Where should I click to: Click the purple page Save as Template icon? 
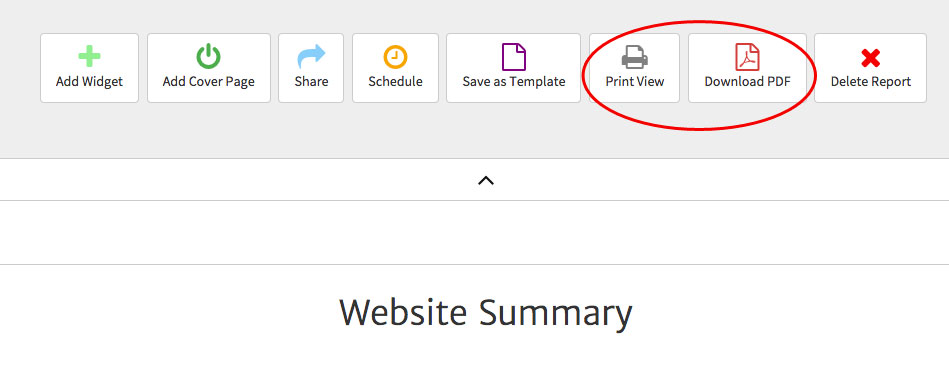[x=514, y=57]
